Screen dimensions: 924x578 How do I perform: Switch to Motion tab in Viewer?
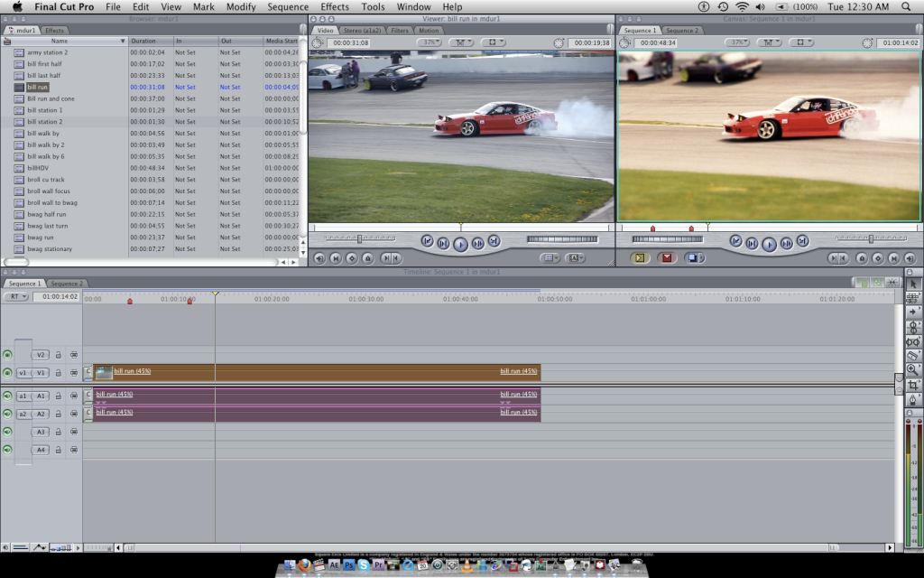(x=429, y=30)
